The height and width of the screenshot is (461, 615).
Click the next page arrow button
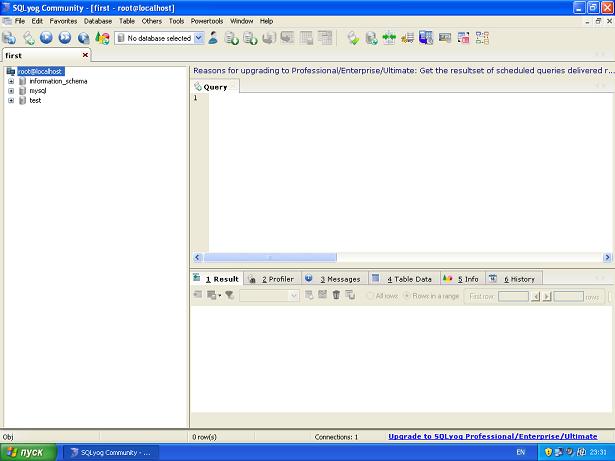coord(547,296)
